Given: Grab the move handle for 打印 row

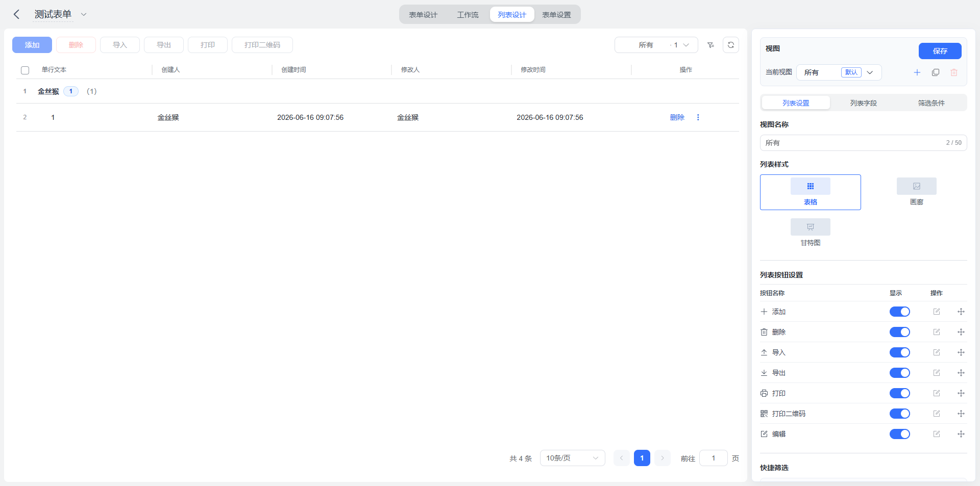Looking at the screenshot, I should (x=961, y=393).
